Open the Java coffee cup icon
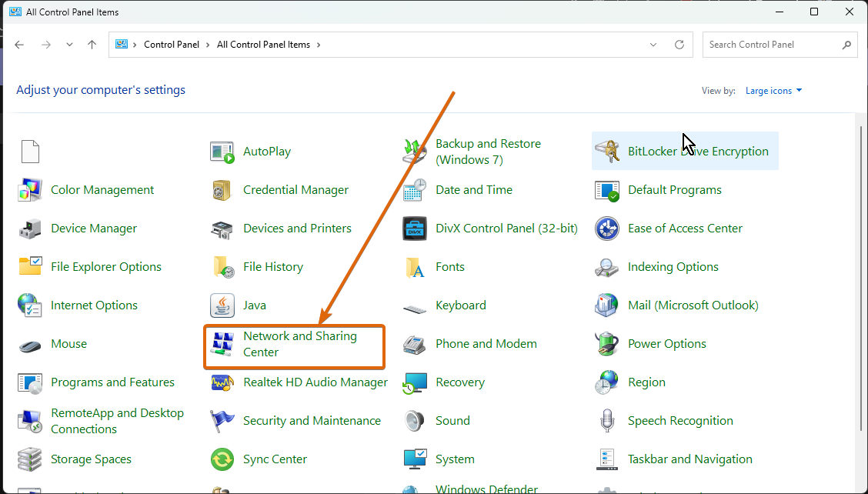Viewport: 868px width, 494px height. point(222,305)
